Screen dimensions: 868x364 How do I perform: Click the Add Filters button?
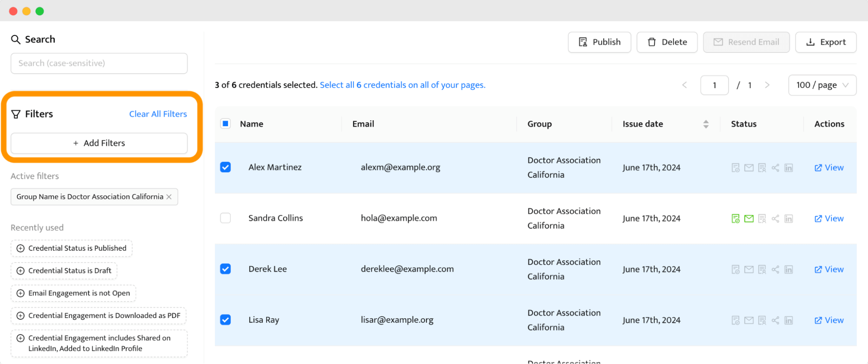click(99, 143)
